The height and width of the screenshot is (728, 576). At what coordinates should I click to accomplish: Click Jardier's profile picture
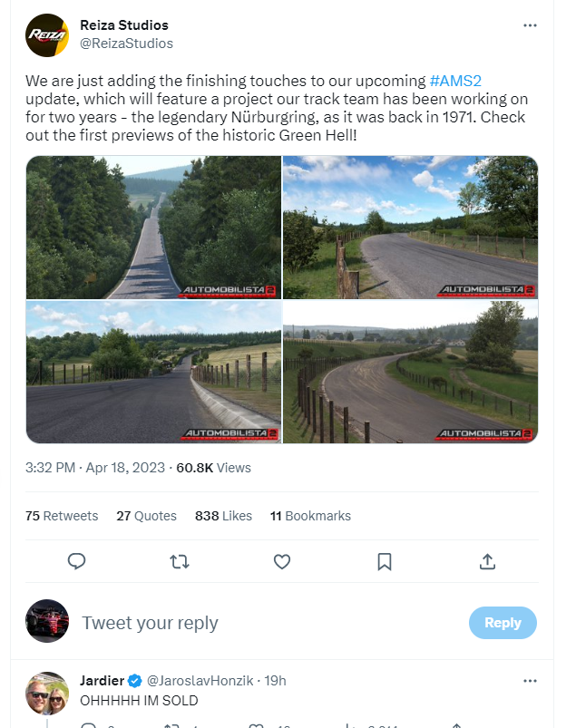coord(47,694)
